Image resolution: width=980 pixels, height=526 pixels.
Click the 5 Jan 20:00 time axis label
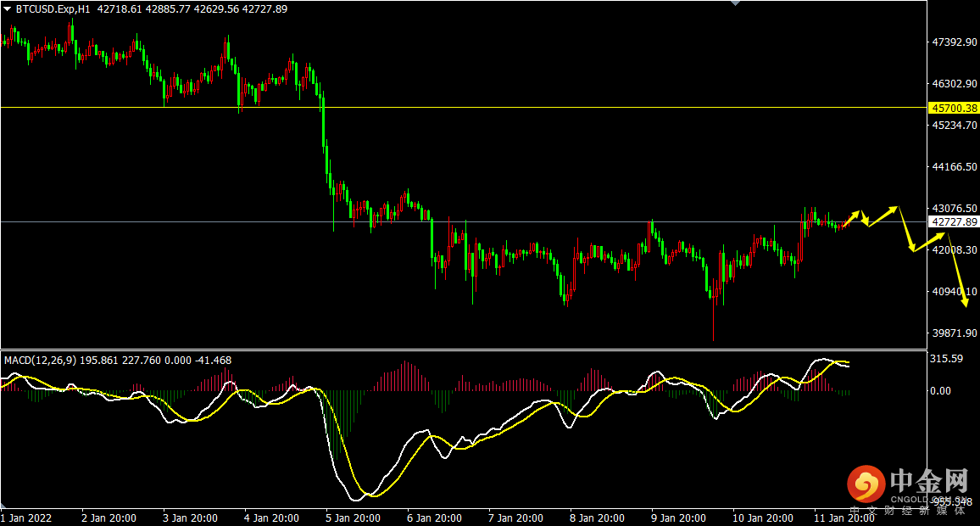pyautogui.click(x=353, y=518)
